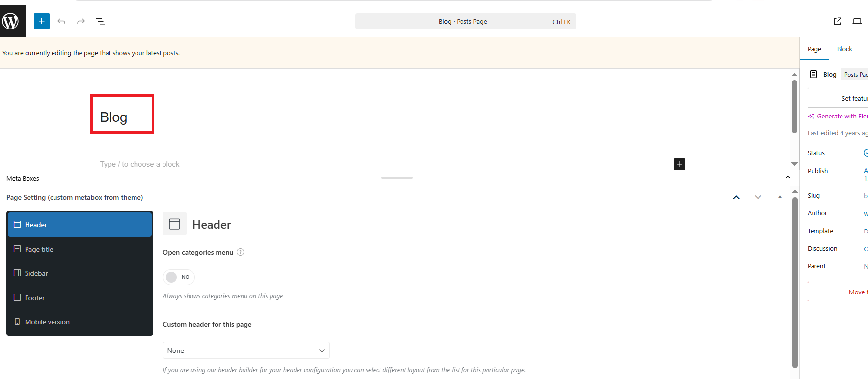
Task: Move the Page Setting metabox up
Action: point(736,197)
